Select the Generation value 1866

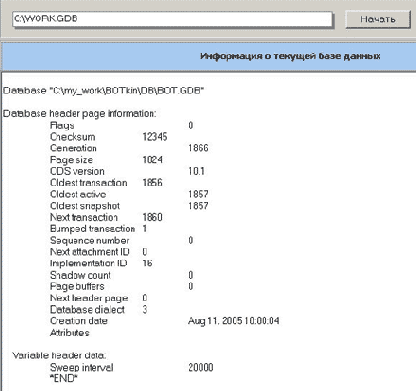pyautogui.click(x=198, y=148)
